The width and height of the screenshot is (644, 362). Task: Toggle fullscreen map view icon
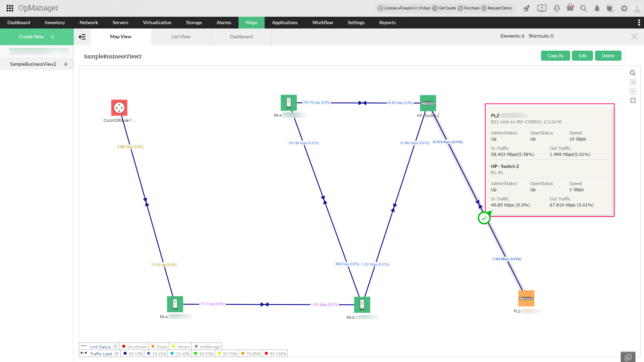[633, 101]
